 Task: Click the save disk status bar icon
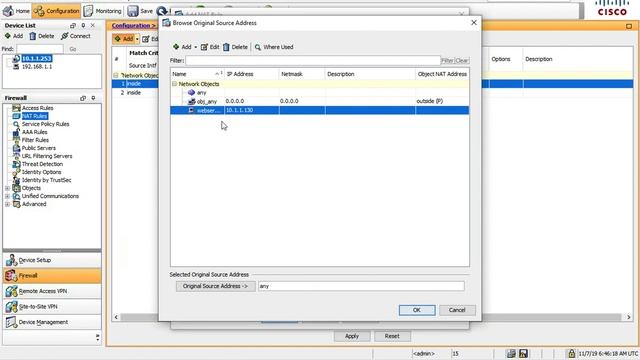click(x=523, y=353)
